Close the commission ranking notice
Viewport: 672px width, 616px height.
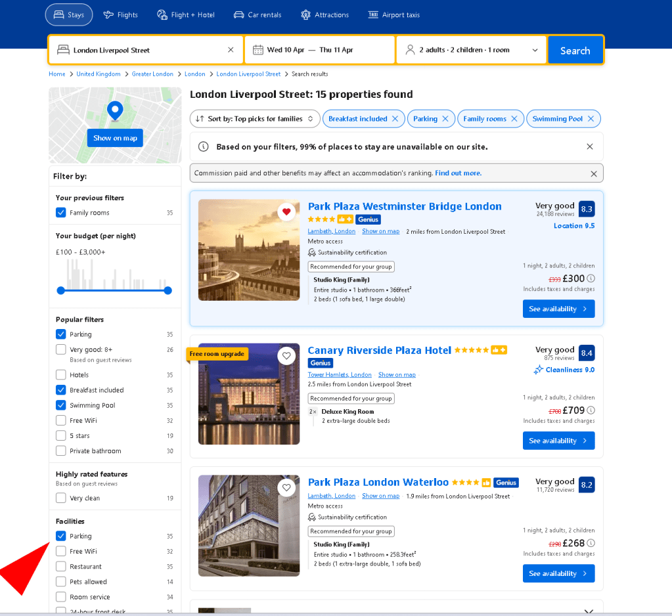[594, 173]
